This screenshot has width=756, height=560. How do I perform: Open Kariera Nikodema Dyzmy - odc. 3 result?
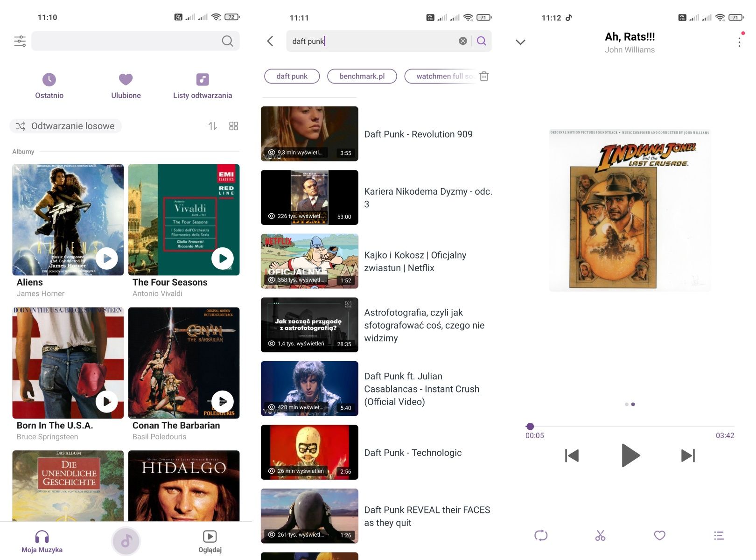click(377, 198)
